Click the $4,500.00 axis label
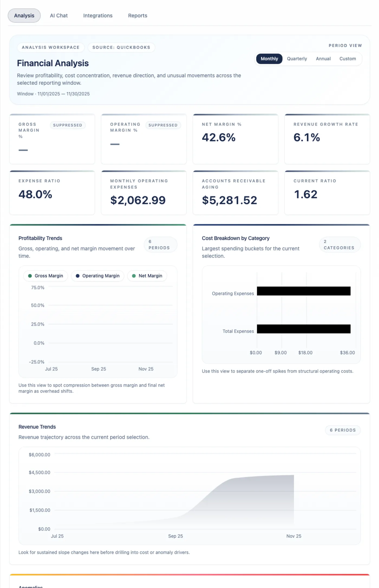 [x=40, y=473]
